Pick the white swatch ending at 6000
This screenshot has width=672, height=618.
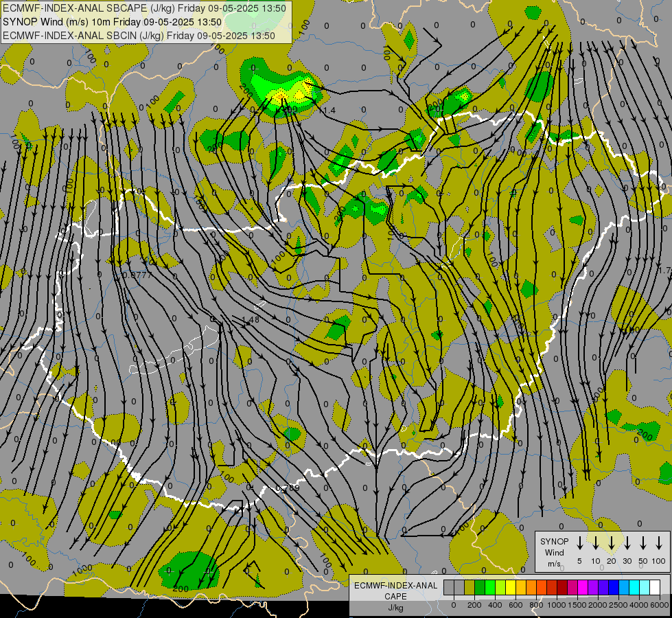(x=656, y=587)
